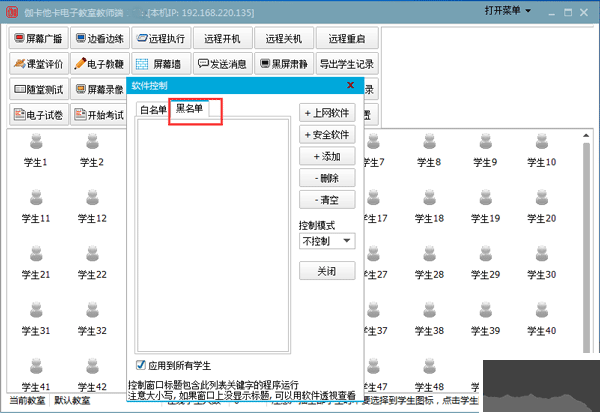Image resolution: width=600 pixels, height=413 pixels.
Task: Switch to the 黑名单 blacklist tab
Action: tap(189, 109)
